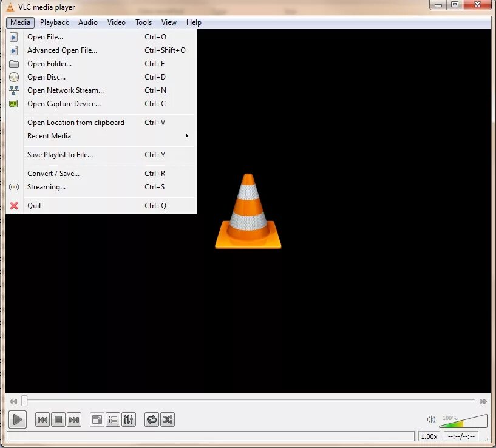Stop playback with the Stop button
The image size is (496, 448).
pyautogui.click(x=58, y=420)
